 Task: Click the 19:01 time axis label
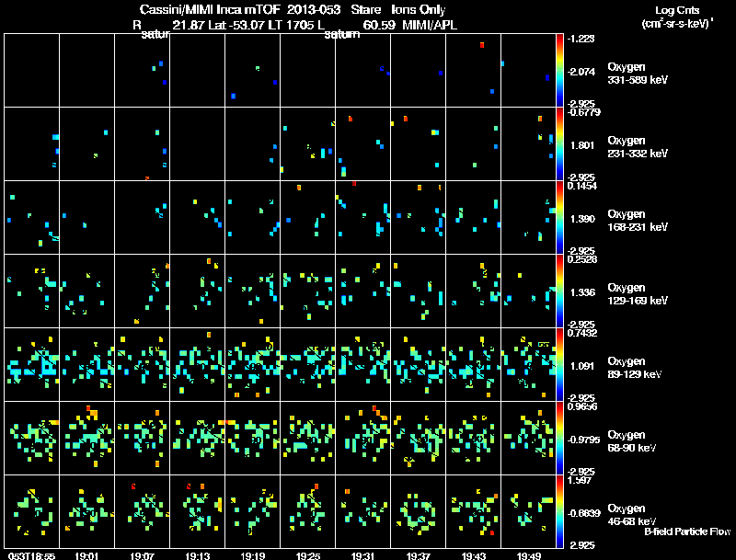tap(86, 556)
